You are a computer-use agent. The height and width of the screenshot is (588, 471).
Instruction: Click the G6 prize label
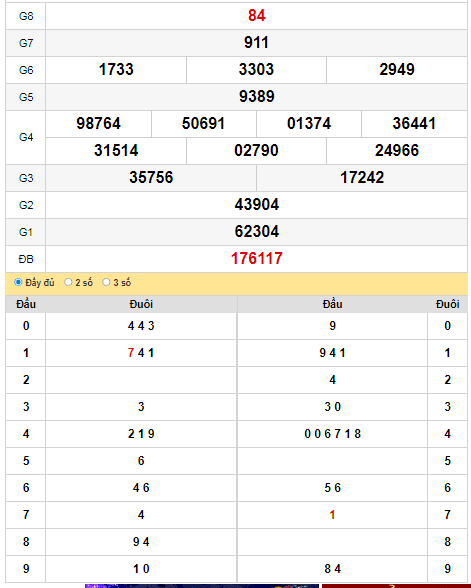(26, 70)
